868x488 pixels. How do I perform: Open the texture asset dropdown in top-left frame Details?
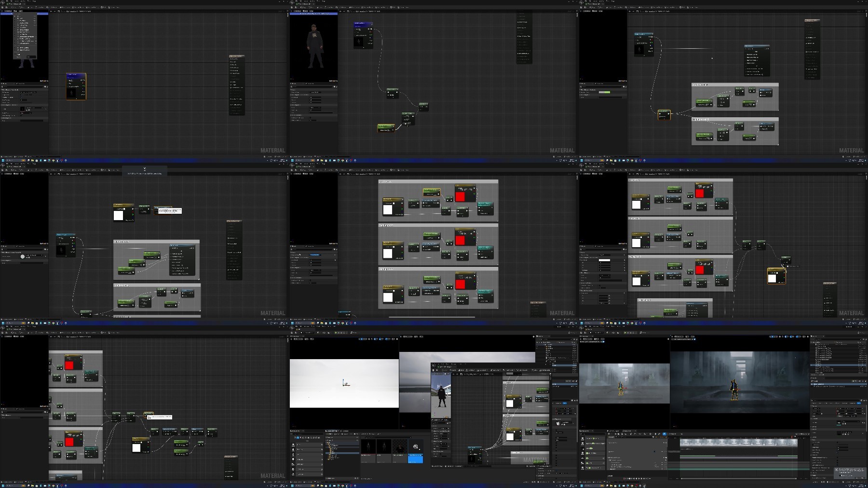[x=35, y=108]
